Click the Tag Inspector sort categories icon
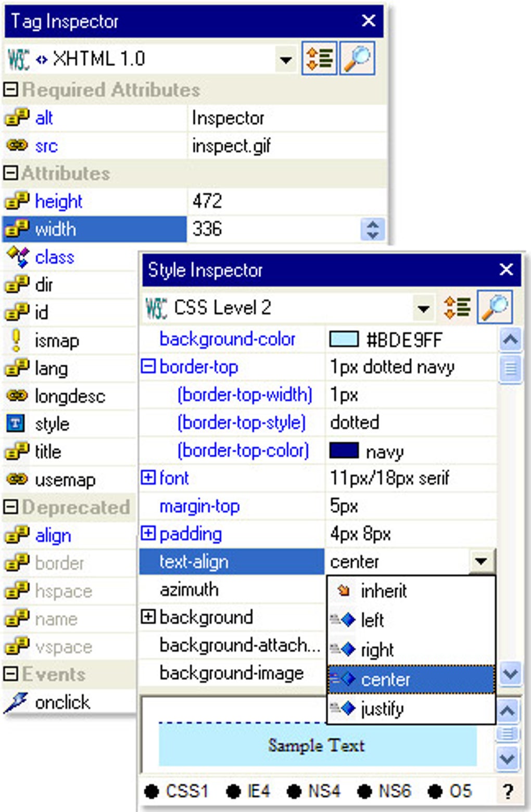The width and height of the screenshot is (531, 812). [319, 58]
